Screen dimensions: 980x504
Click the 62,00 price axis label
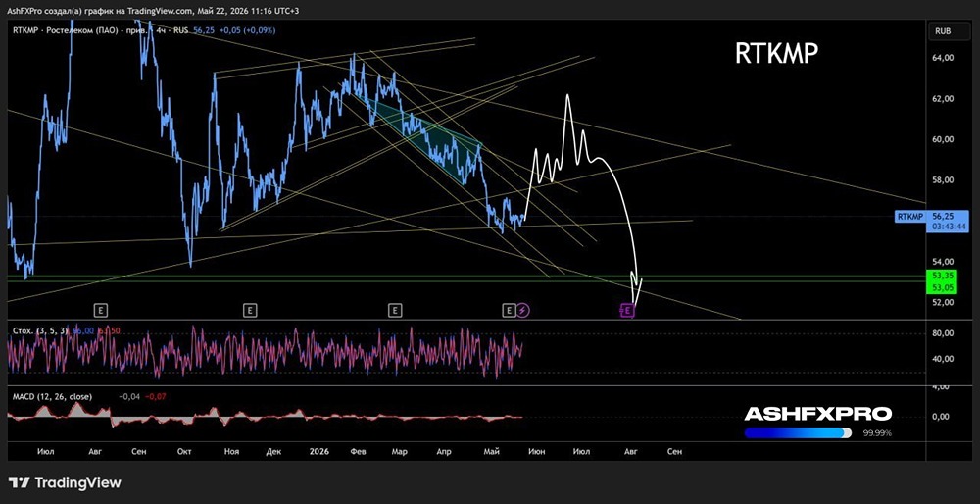click(x=943, y=99)
